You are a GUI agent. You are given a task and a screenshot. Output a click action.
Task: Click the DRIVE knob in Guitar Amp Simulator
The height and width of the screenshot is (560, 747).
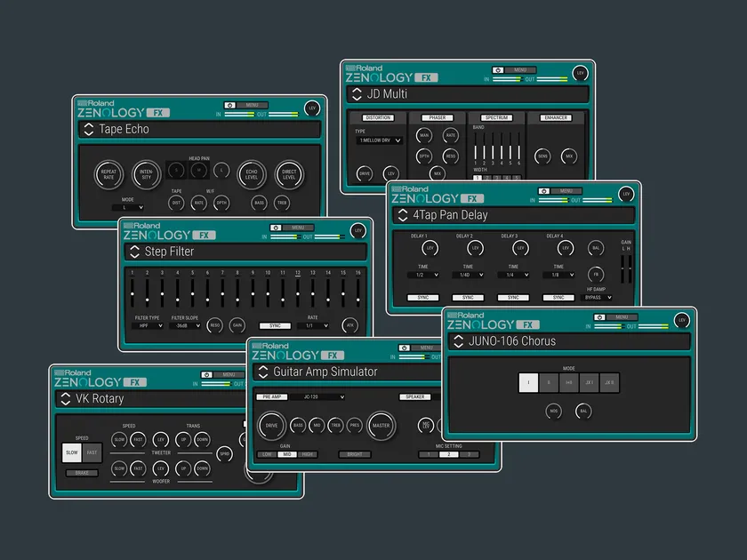(x=271, y=425)
